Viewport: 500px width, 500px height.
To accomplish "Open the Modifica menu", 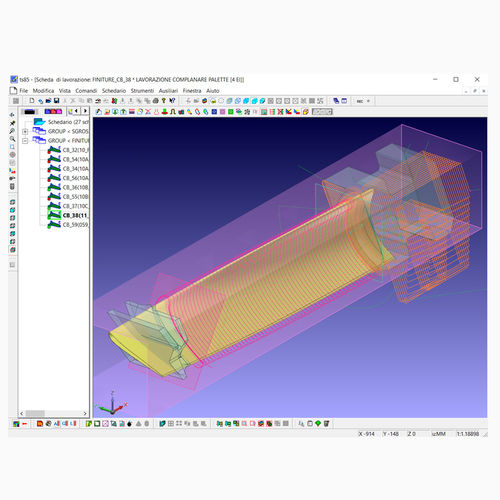I will pos(43,91).
